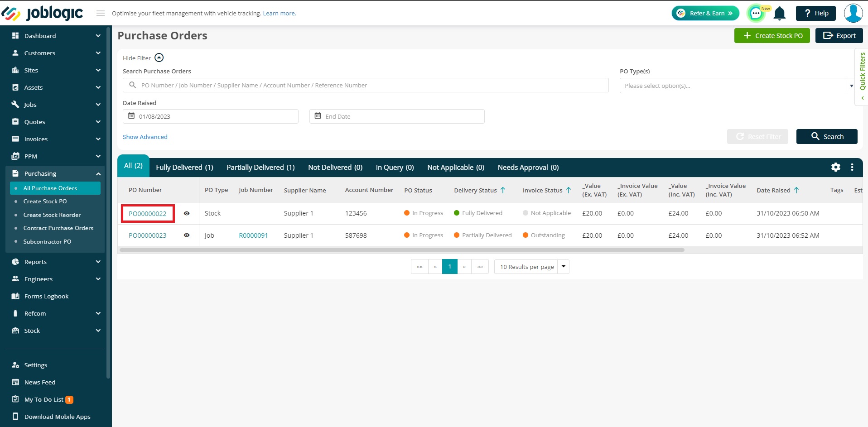
Task: Collapse the Purchasing menu chevron
Action: tap(98, 174)
